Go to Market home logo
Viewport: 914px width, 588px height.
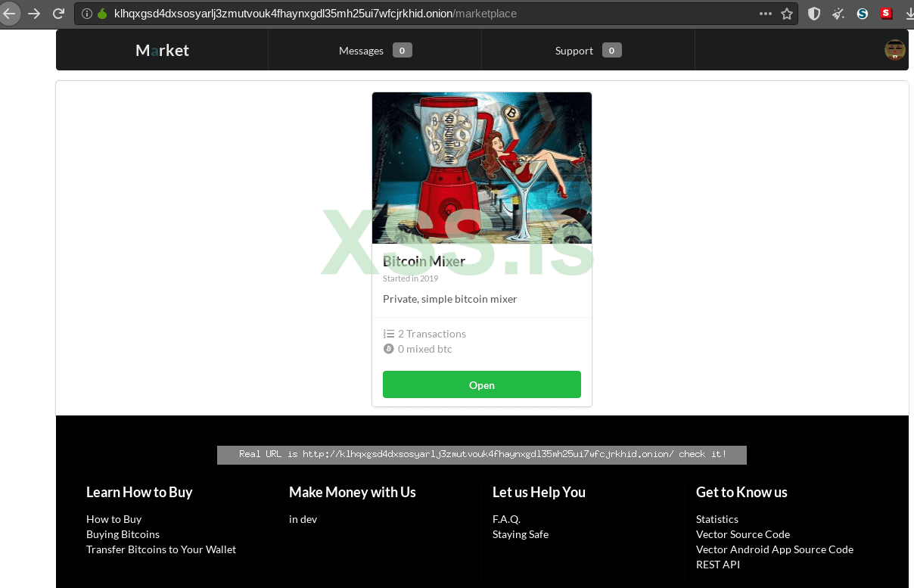pos(162,50)
